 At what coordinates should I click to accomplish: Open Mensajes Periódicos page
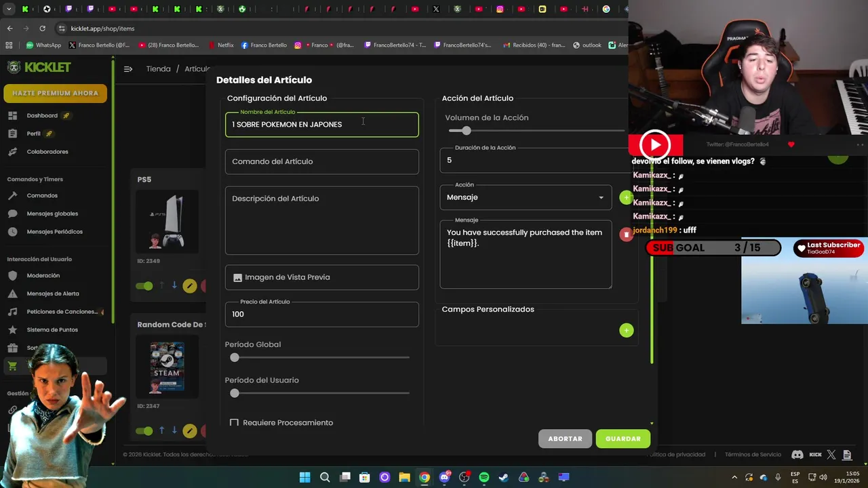pyautogui.click(x=54, y=232)
